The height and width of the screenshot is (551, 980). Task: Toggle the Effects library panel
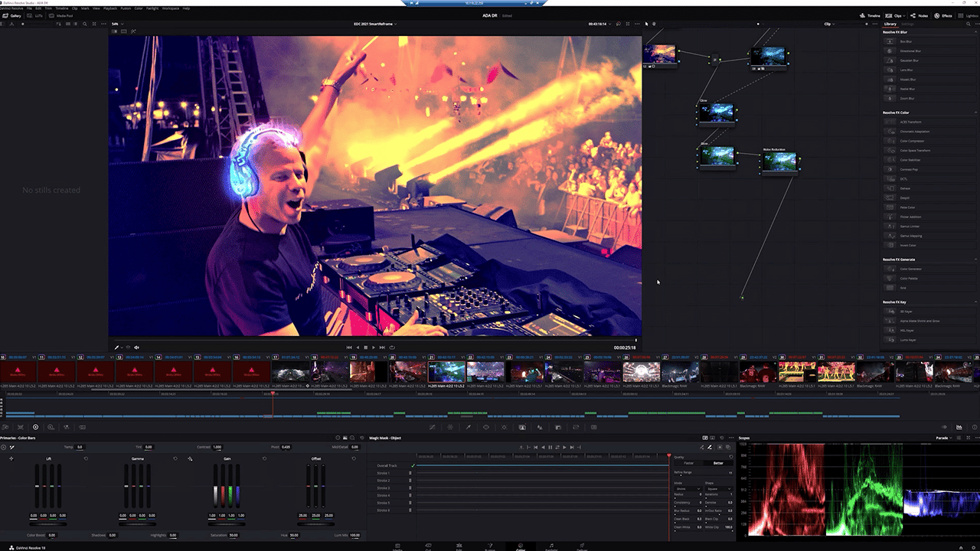point(943,15)
